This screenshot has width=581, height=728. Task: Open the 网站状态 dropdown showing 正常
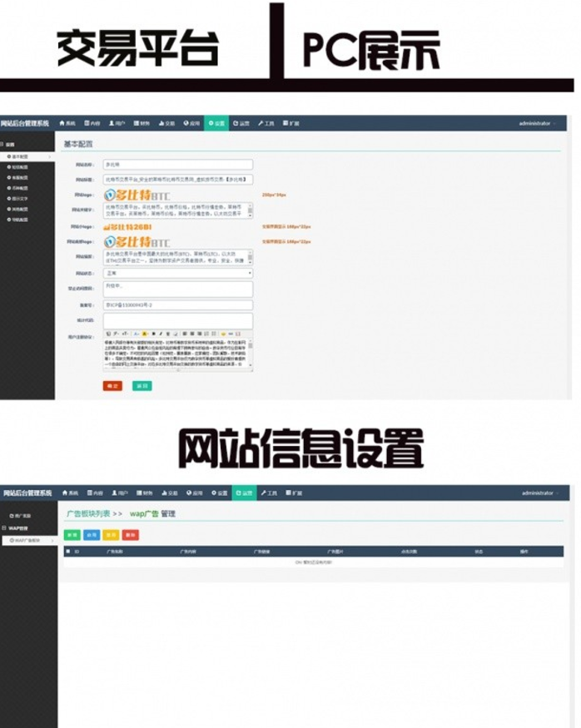(178, 273)
